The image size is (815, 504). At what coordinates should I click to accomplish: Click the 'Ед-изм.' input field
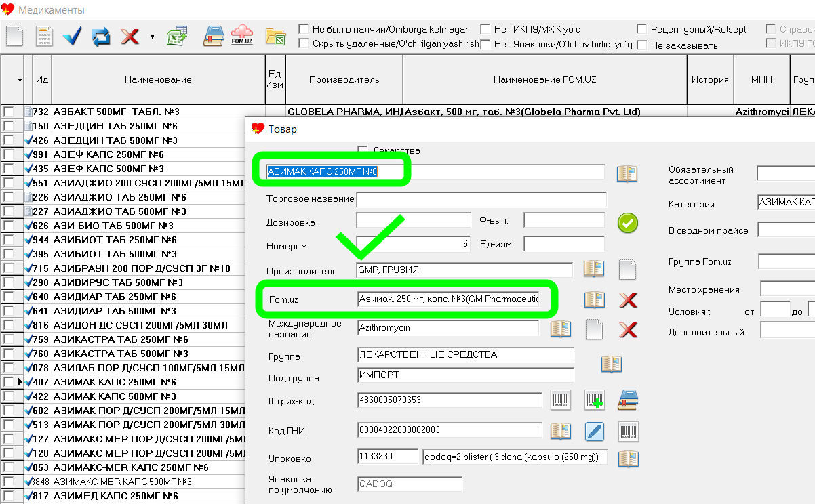tap(564, 244)
